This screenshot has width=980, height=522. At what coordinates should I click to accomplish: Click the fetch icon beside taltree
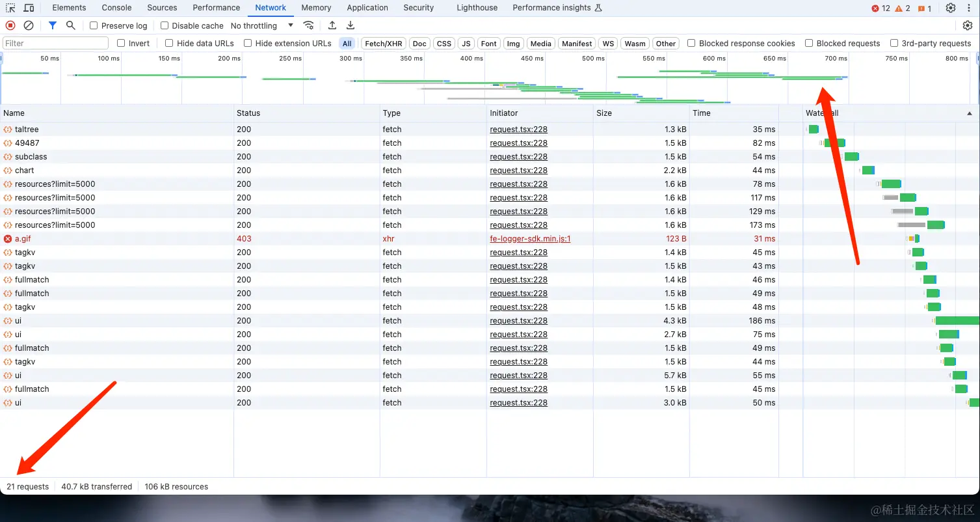click(x=8, y=130)
